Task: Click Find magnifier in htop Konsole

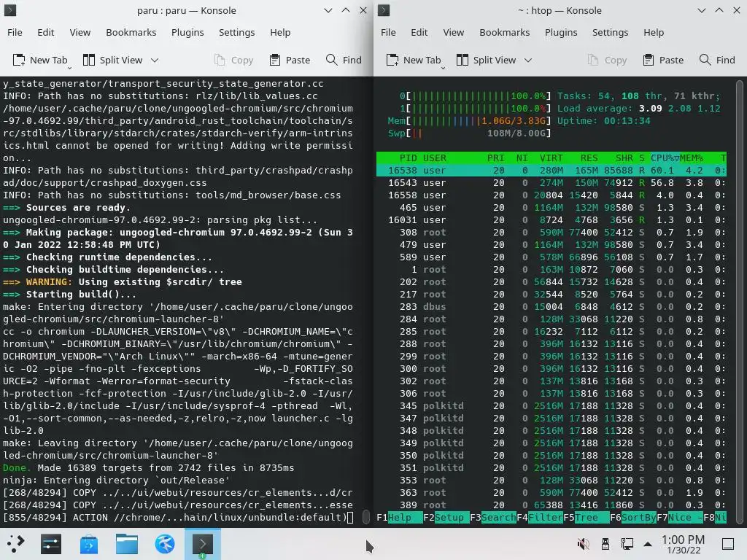Action: click(705, 60)
